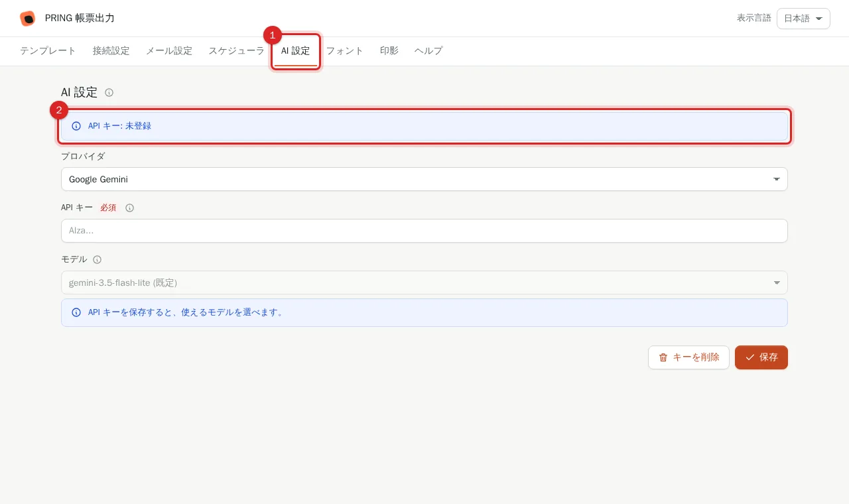Focus the API キー input field
849x504 pixels.
[x=424, y=231]
